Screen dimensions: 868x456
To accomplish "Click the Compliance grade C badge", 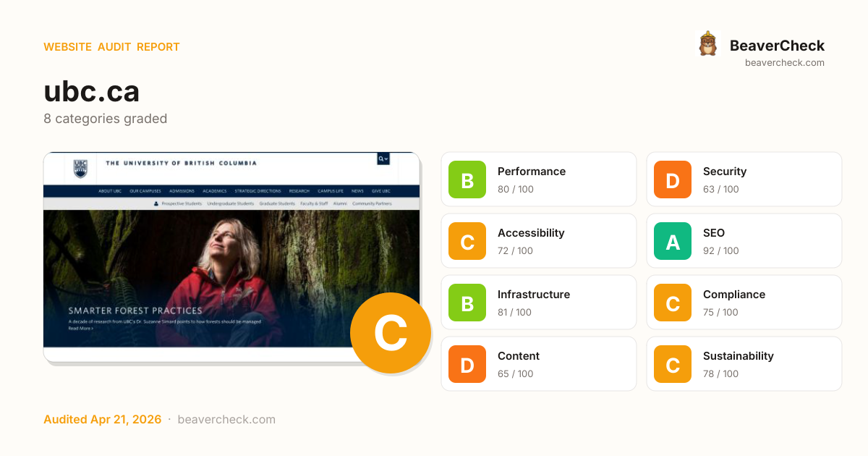I will (673, 303).
